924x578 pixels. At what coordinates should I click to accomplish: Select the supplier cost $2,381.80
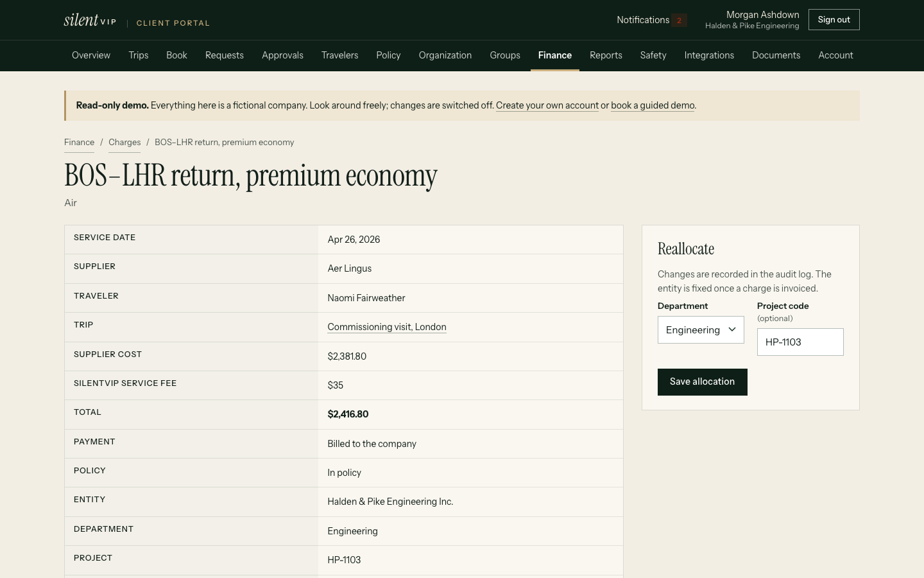tap(347, 356)
